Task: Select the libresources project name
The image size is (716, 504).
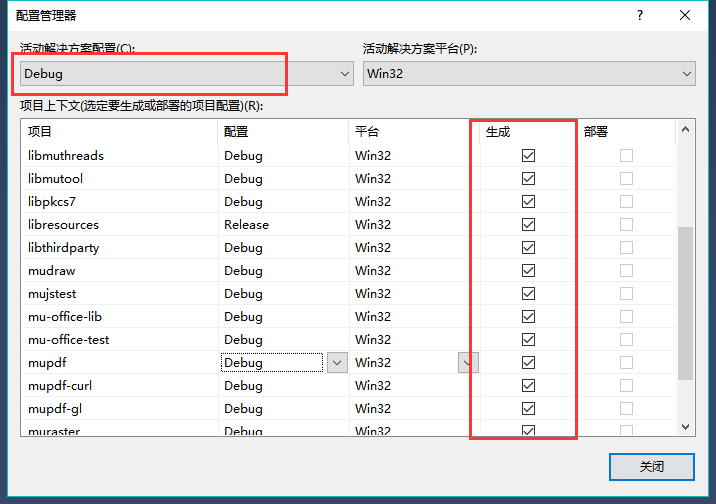Action: [63, 225]
